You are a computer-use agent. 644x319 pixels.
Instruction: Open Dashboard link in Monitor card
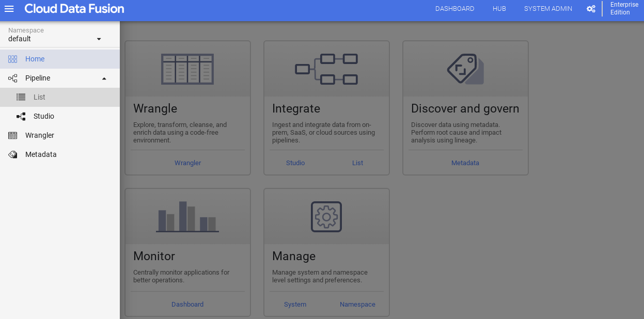coord(187,305)
